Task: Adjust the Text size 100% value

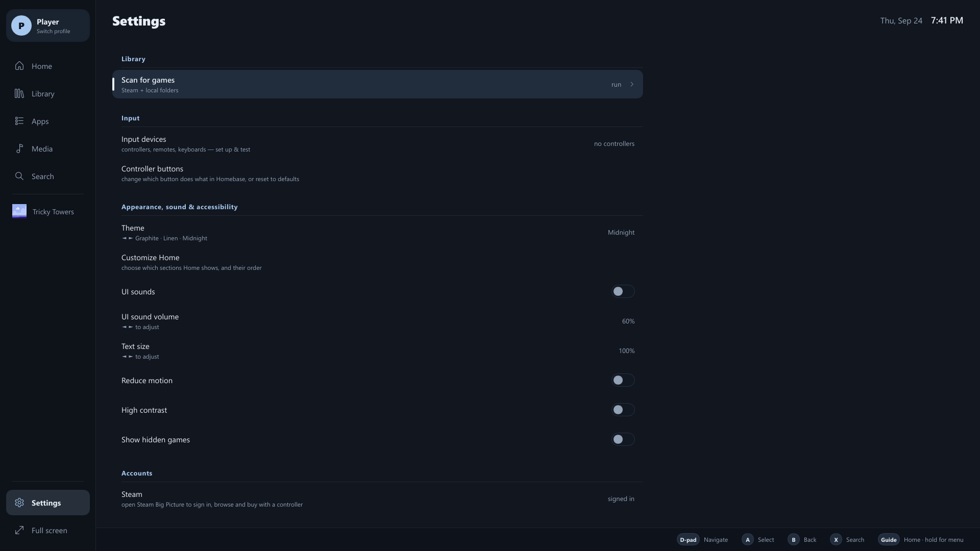Action: coord(627,350)
